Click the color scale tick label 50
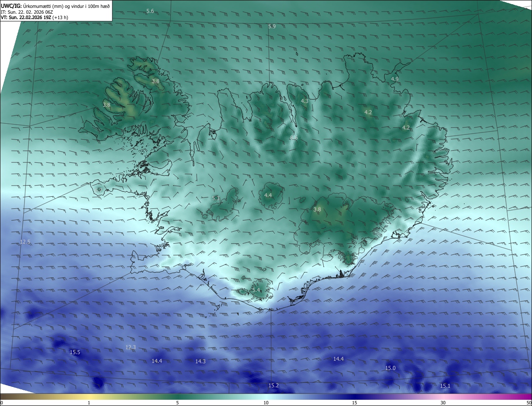 click(529, 403)
